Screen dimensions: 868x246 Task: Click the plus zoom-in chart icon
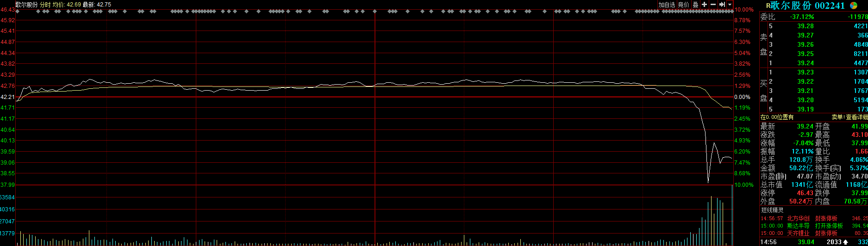(704, 4)
